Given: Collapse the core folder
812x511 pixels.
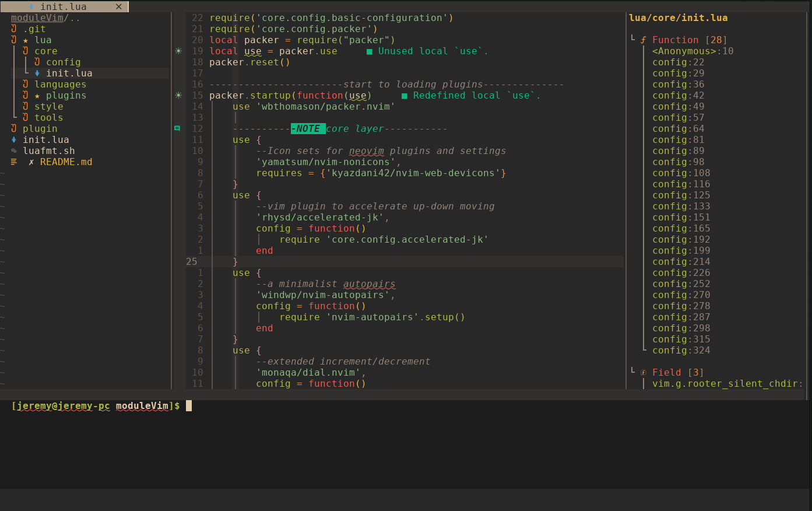Looking at the screenshot, I should (x=46, y=51).
